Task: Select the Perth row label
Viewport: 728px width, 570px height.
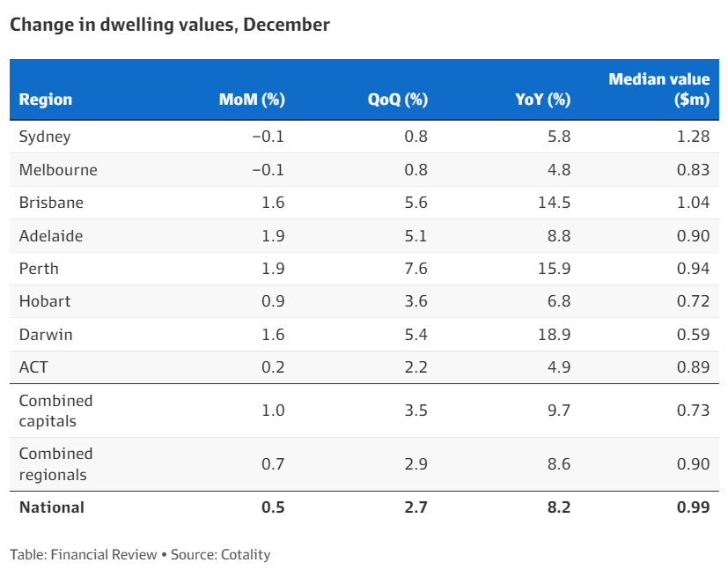Action: tap(39, 268)
